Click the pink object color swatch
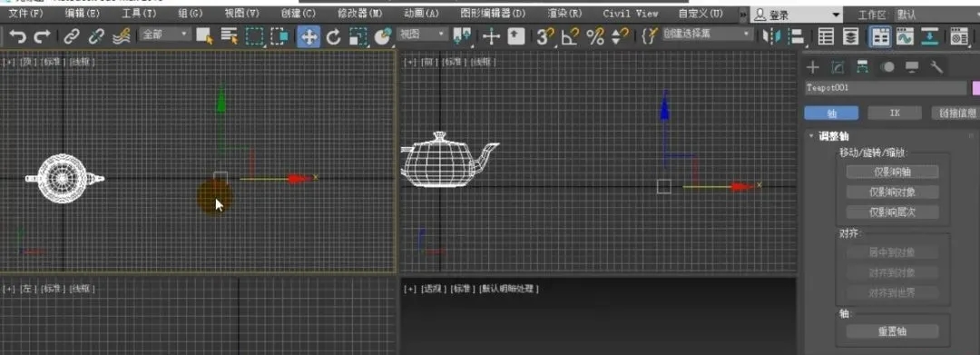980x355 pixels. (x=975, y=88)
